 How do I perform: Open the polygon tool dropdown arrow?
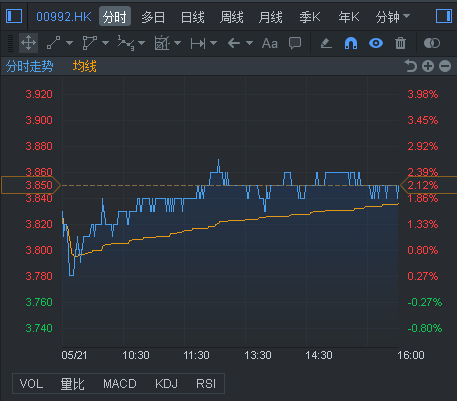(x=106, y=43)
